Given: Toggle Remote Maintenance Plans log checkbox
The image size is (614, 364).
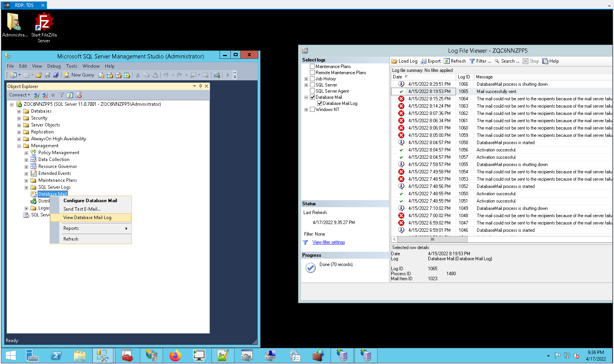Looking at the screenshot, I should 313,73.
